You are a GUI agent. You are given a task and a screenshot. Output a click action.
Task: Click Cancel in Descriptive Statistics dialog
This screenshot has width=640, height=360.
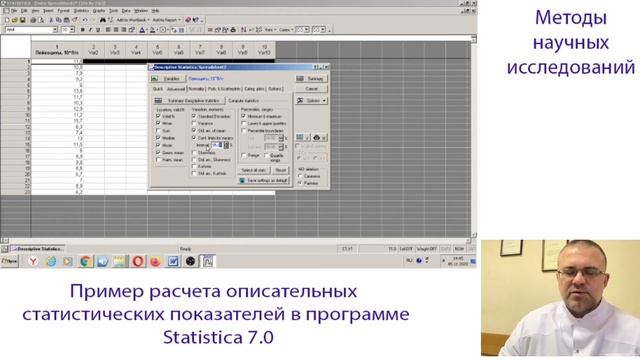311,89
